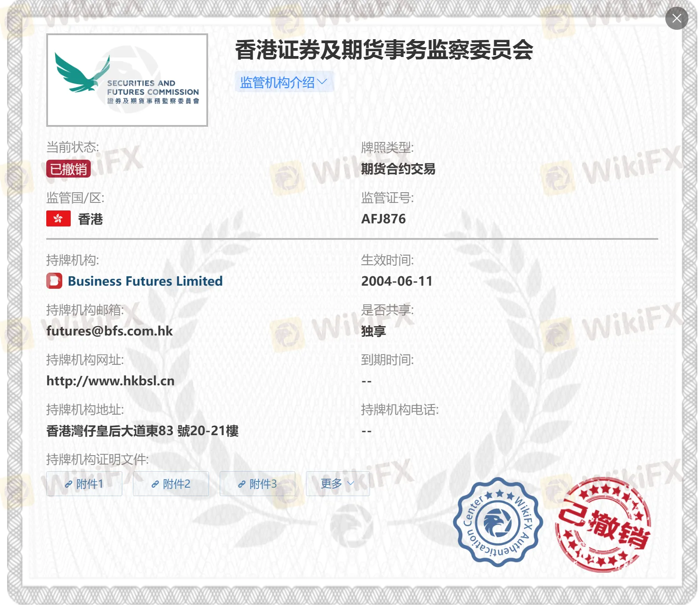
Task: Click the region name 香港
Action: (x=90, y=219)
